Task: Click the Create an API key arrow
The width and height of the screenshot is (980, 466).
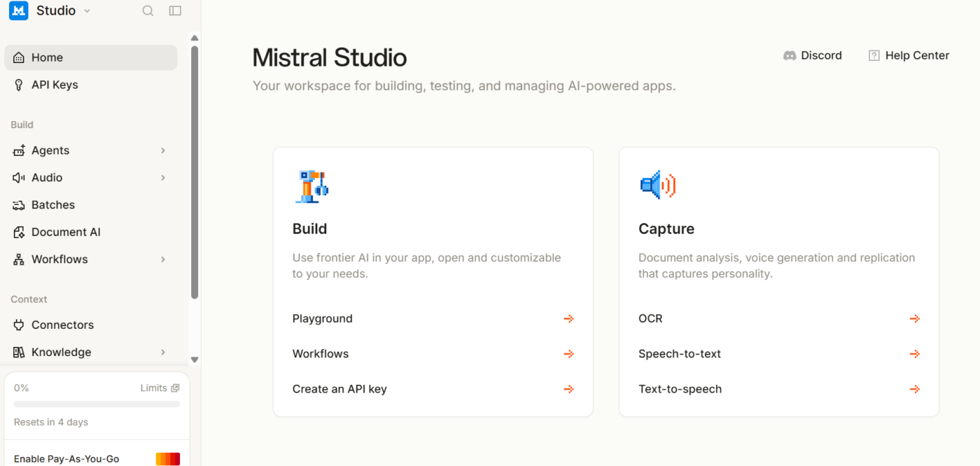Action: (569, 389)
